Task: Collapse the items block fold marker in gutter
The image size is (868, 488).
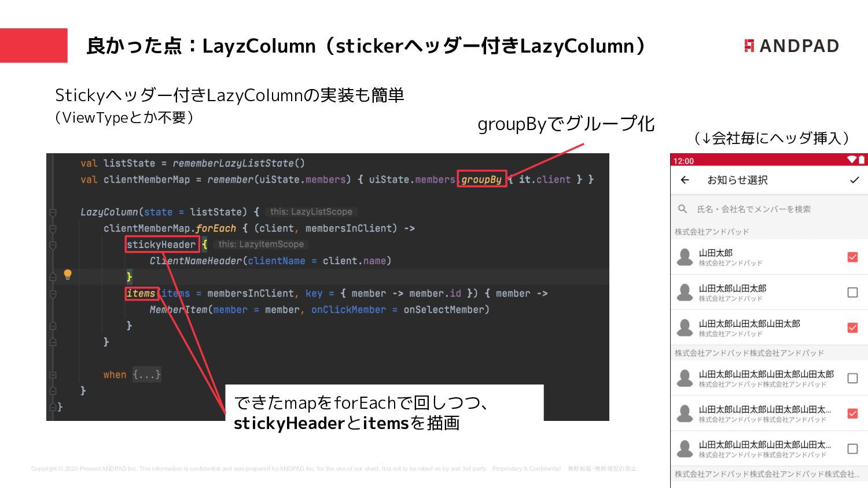Action: pos(53,294)
